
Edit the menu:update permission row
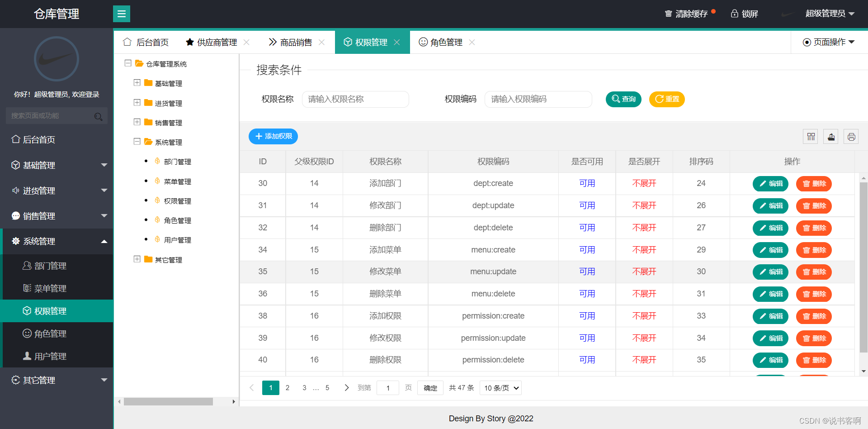770,272
